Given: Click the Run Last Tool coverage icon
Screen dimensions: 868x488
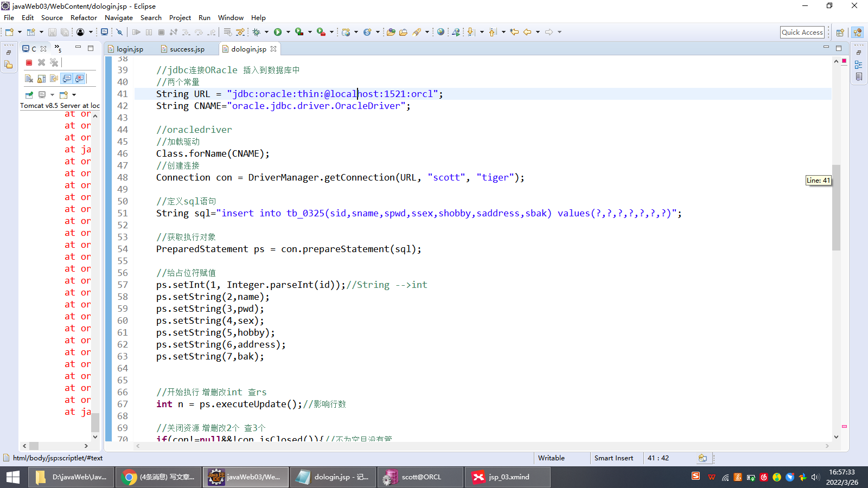Looking at the screenshot, I should (x=299, y=32).
